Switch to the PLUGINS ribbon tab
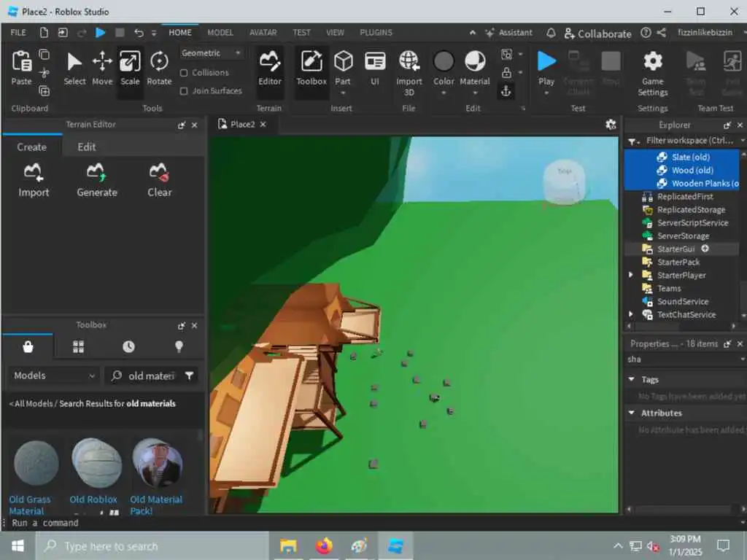747x560 pixels. tap(376, 32)
